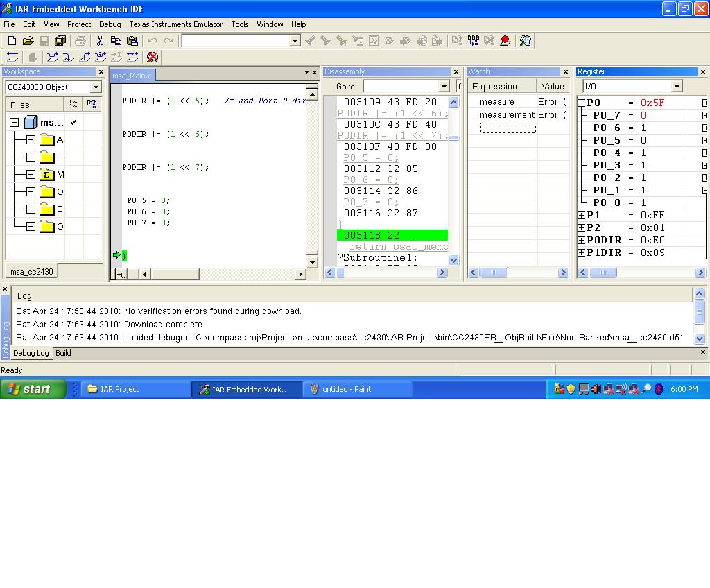
Task: Collapse the ms... project tree node
Action: coord(14,122)
